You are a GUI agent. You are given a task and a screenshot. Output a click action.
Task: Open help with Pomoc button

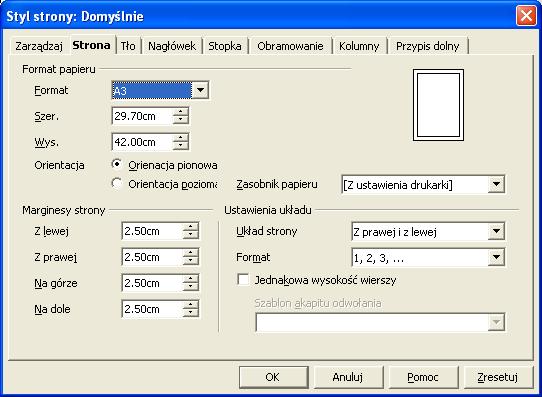tap(423, 377)
